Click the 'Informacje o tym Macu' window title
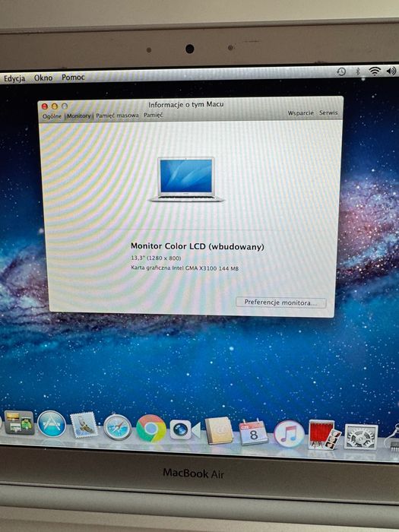The height and width of the screenshot is (532, 399). tap(186, 105)
